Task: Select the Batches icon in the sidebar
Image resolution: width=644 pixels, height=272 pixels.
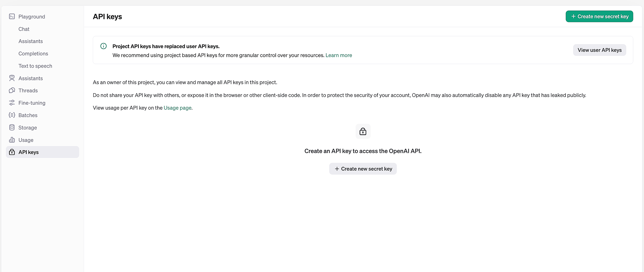Action: [x=12, y=115]
